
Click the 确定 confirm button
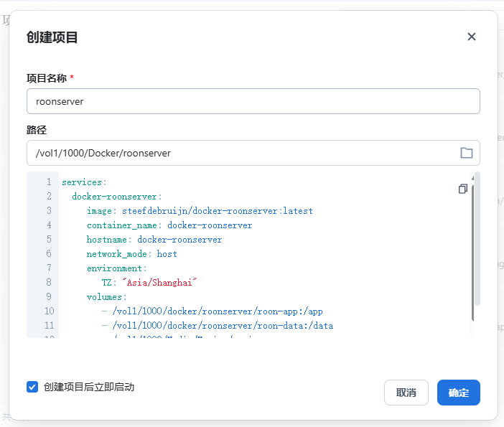458,393
